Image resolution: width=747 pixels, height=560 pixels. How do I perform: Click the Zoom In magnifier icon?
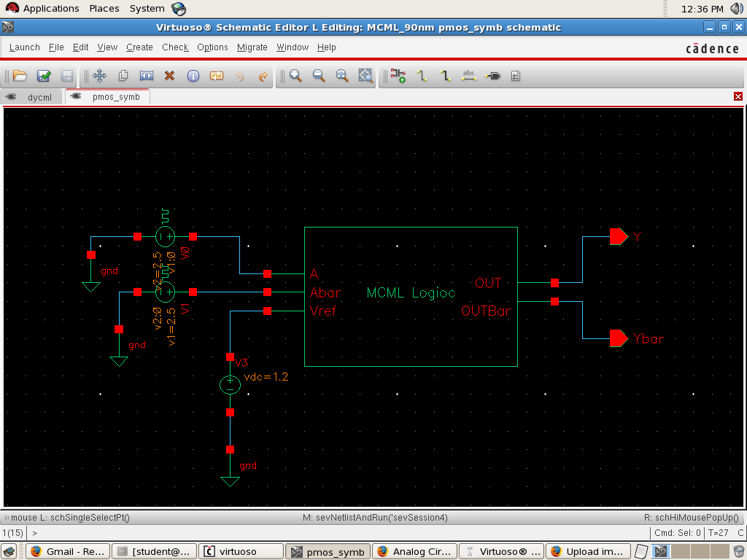click(x=295, y=76)
